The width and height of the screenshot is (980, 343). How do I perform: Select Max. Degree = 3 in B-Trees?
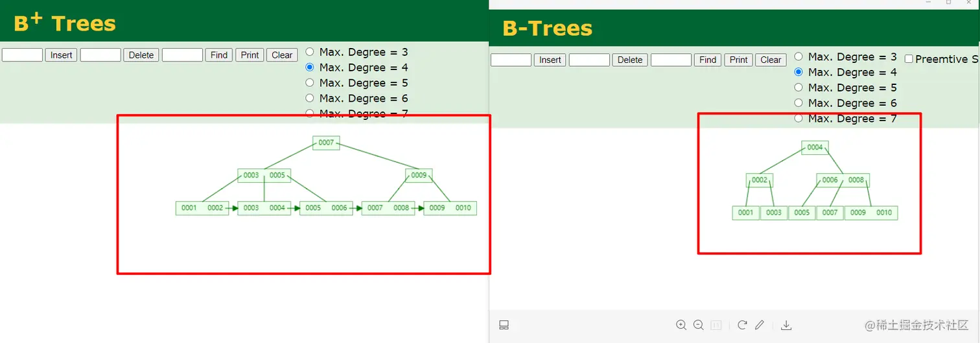[799, 56]
